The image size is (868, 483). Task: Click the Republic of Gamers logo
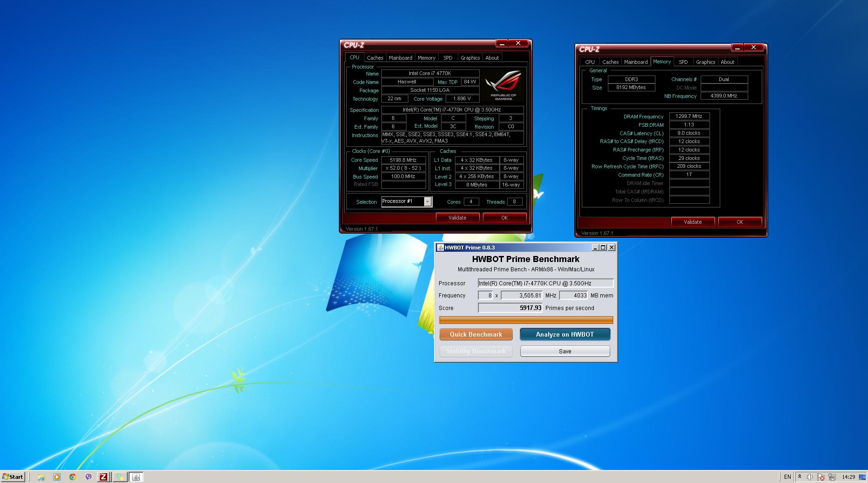click(503, 85)
